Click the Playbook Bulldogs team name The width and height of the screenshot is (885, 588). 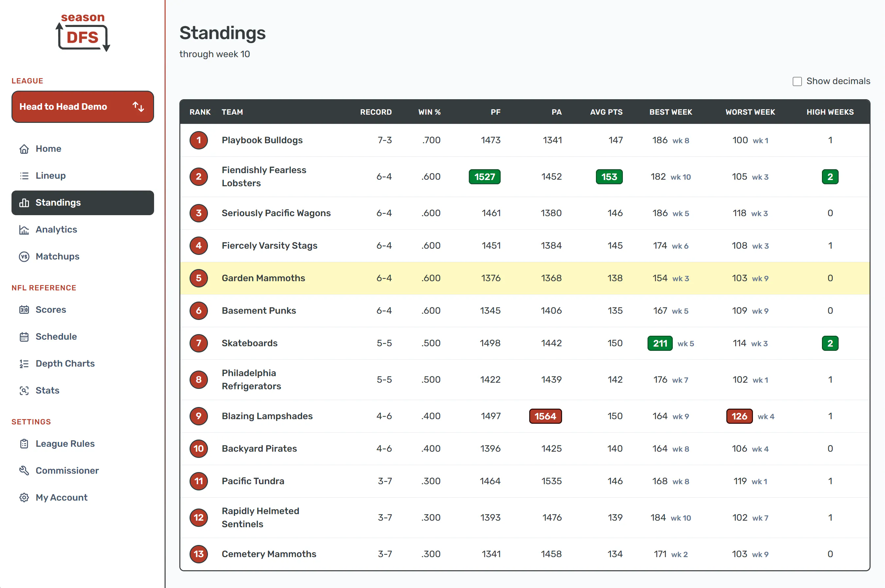click(x=262, y=140)
